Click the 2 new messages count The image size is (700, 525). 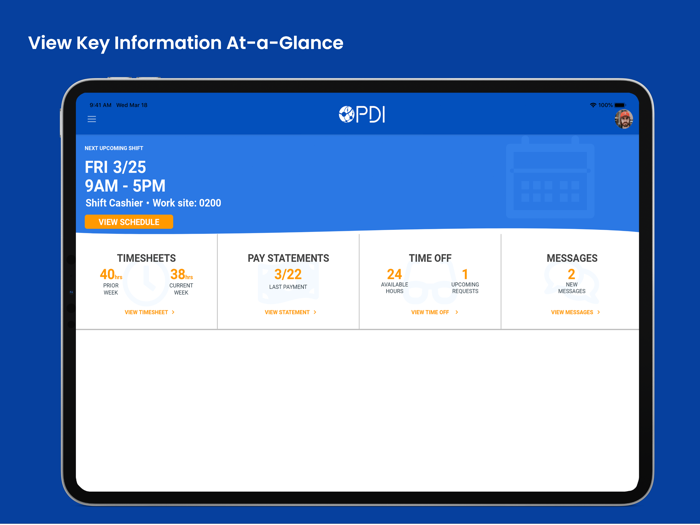[x=571, y=274]
